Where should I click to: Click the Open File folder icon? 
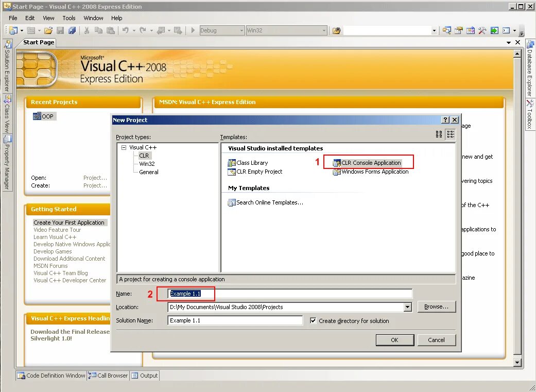pos(48,30)
